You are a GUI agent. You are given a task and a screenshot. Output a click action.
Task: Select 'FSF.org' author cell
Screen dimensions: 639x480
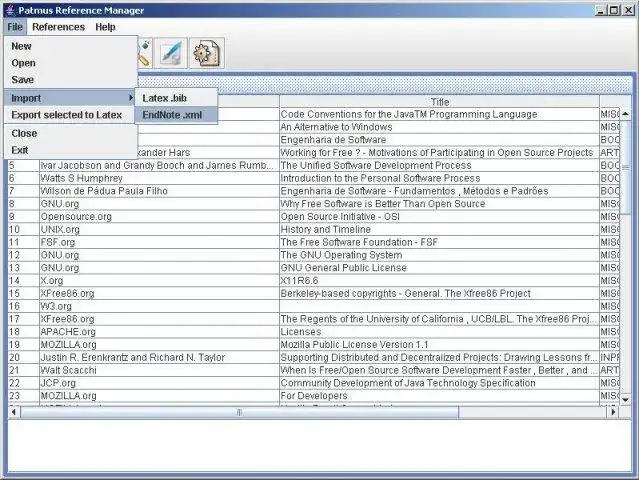pyautogui.click(x=159, y=242)
